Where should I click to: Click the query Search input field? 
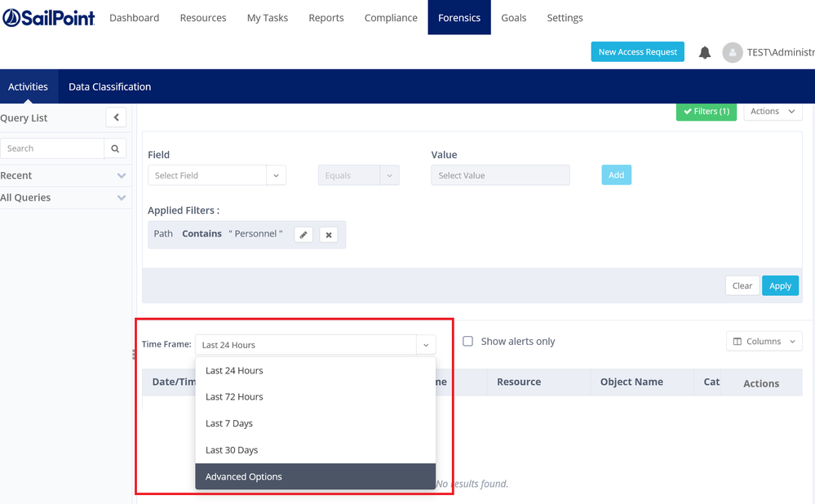(52, 148)
